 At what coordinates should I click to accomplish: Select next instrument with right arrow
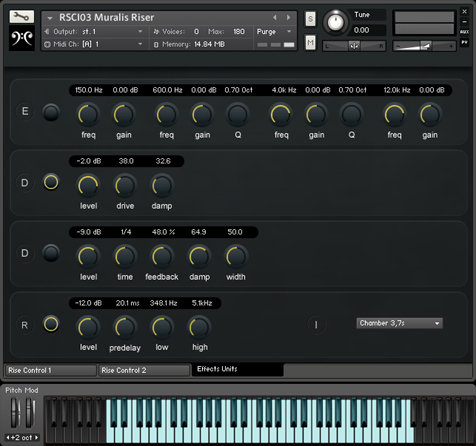point(289,17)
